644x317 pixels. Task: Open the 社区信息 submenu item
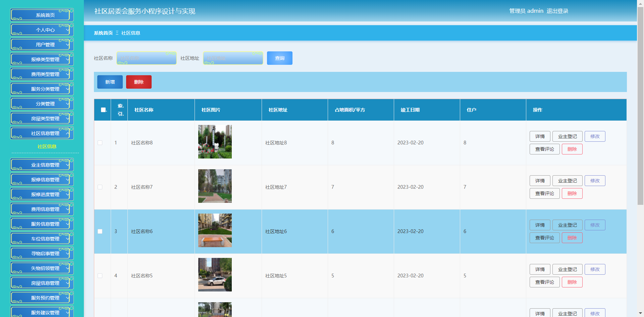coord(47,146)
